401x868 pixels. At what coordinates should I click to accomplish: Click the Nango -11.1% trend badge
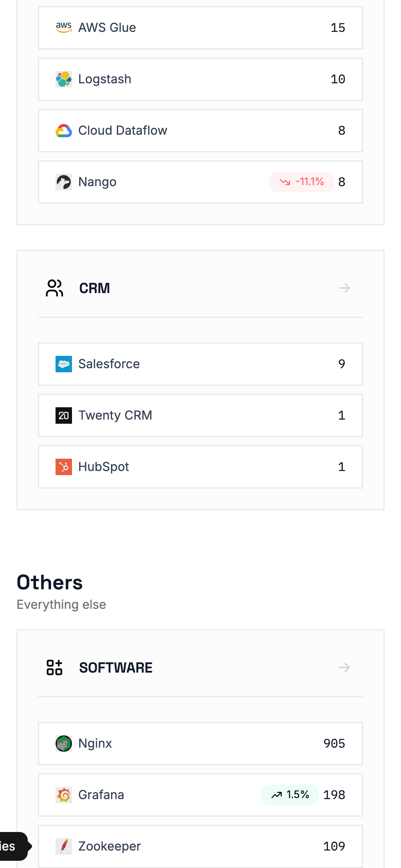302,182
